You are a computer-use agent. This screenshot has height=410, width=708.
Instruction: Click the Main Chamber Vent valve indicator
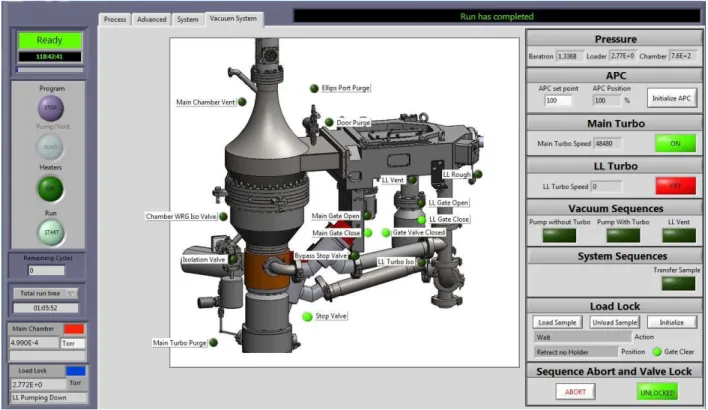click(x=242, y=102)
